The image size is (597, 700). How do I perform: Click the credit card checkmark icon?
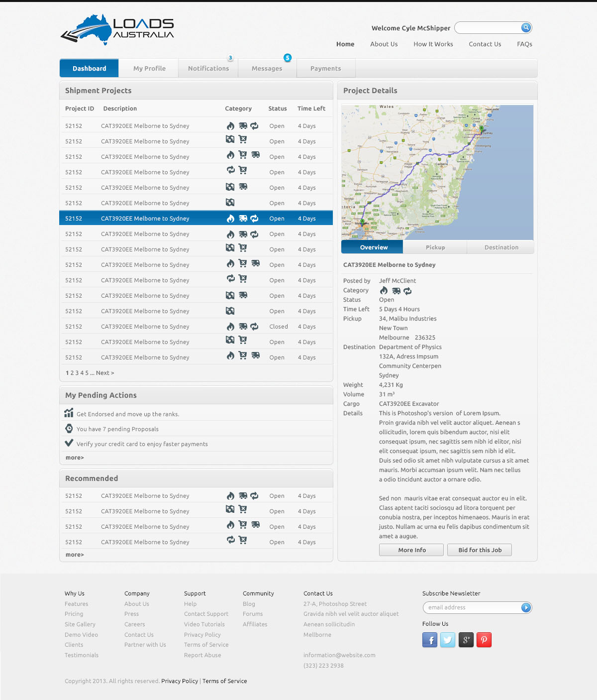click(69, 443)
